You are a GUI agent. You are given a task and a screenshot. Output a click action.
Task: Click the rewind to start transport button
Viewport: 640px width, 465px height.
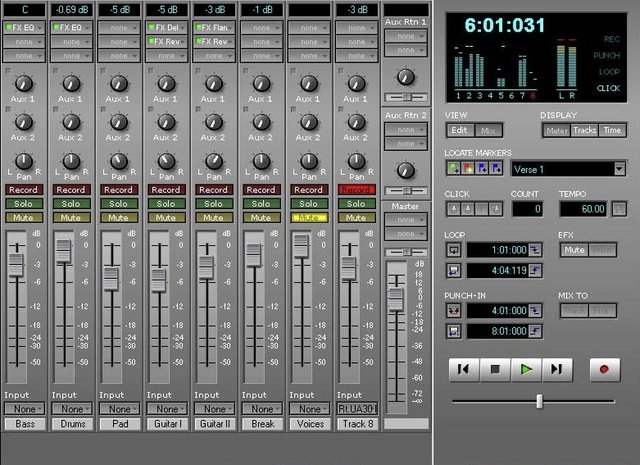point(464,369)
